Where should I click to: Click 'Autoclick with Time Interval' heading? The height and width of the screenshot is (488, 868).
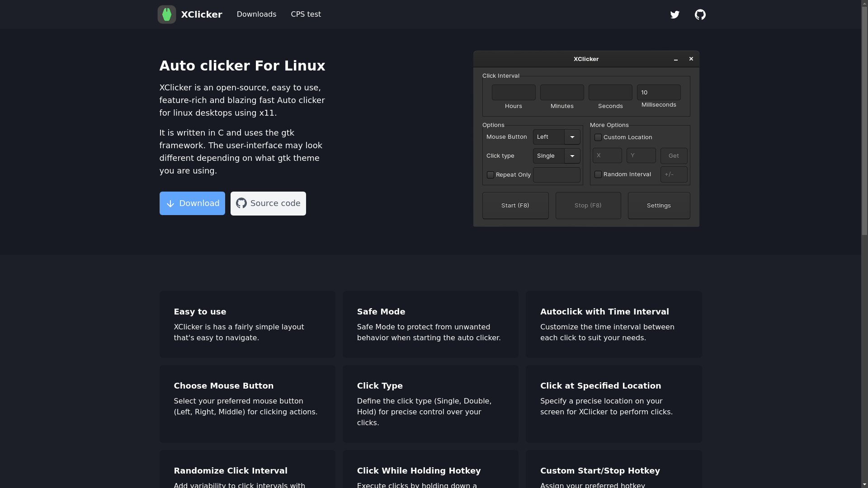[x=604, y=312]
